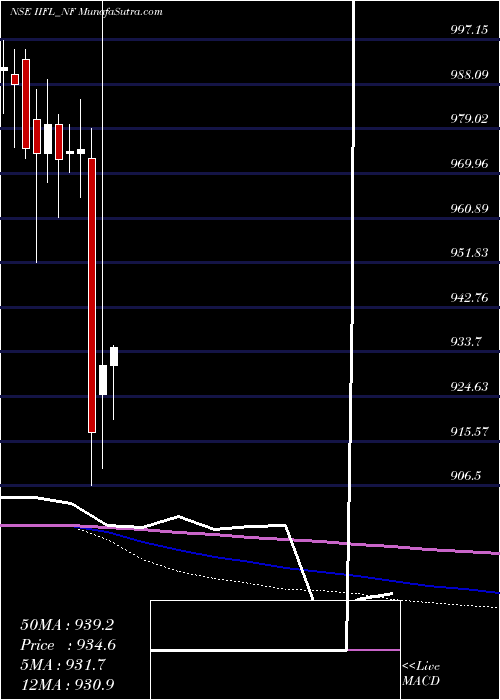The width and height of the screenshot is (500, 700).
Task: Click the 915.57 price axis label
Action: pos(469,431)
